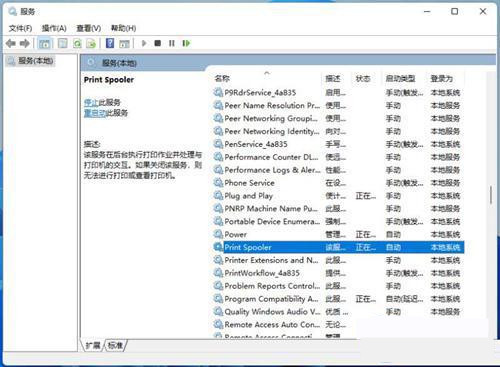This screenshot has height=367, width=500.
Task: Click the gear icon of Peer Networking Identity
Action: (218, 131)
